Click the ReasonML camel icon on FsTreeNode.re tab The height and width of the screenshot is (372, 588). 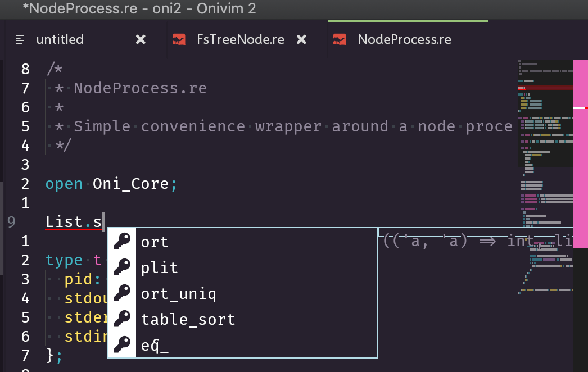(x=180, y=39)
